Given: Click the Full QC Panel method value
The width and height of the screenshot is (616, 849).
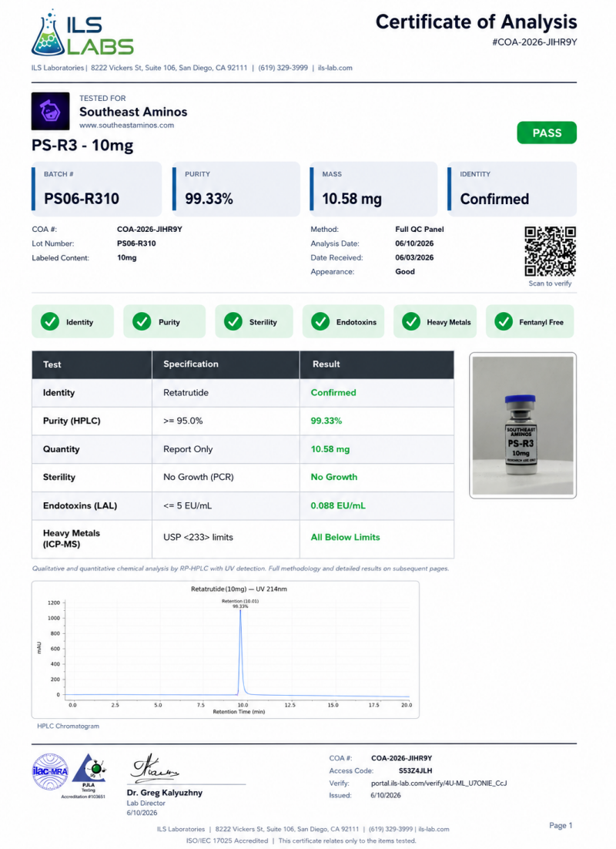Looking at the screenshot, I should [420, 229].
